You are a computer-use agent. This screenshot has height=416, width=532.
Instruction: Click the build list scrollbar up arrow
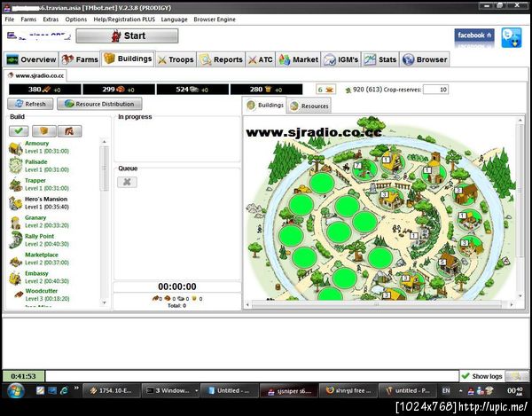pos(105,142)
